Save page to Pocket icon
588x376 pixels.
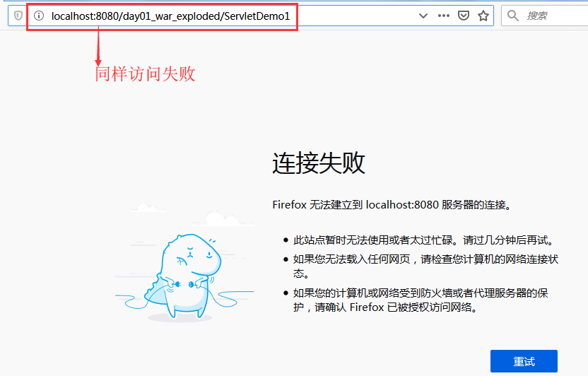pos(464,16)
